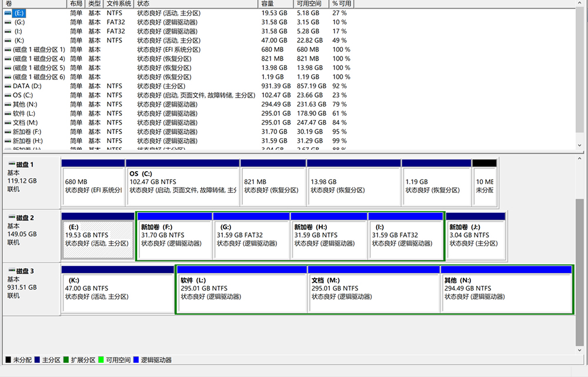Screen dimensions: 588x377
Task: Click 软件 (L:) drive icon in volume list
Action: click(x=7, y=114)
